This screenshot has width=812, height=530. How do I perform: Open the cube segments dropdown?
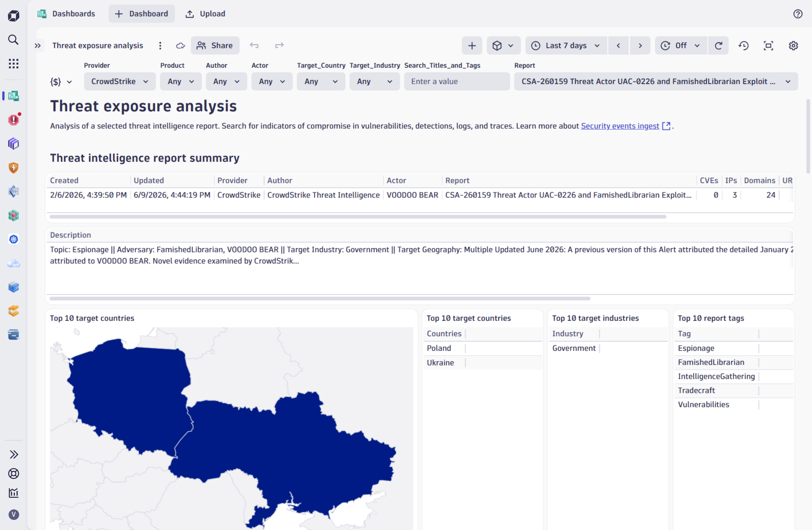[x=503, y=46]
